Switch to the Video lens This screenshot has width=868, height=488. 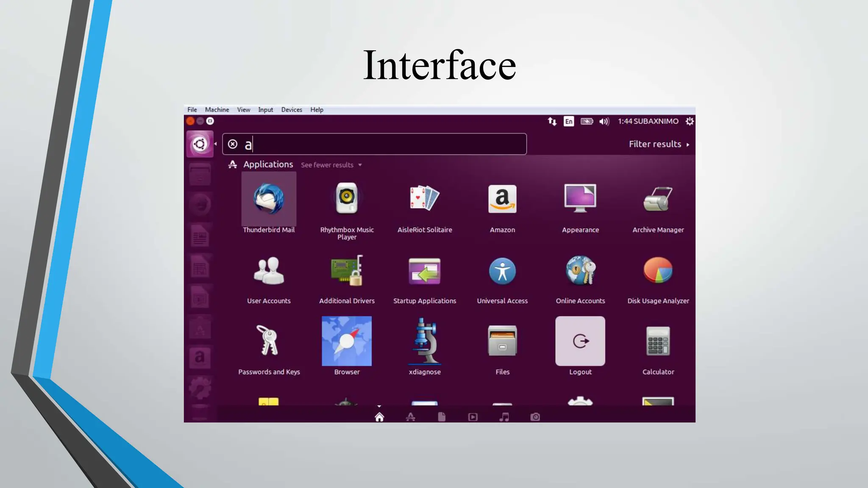473,417
